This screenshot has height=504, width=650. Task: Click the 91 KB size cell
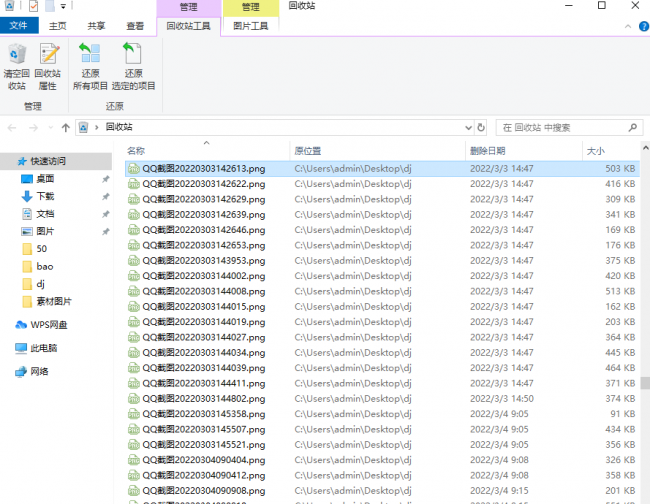[623, 414]
